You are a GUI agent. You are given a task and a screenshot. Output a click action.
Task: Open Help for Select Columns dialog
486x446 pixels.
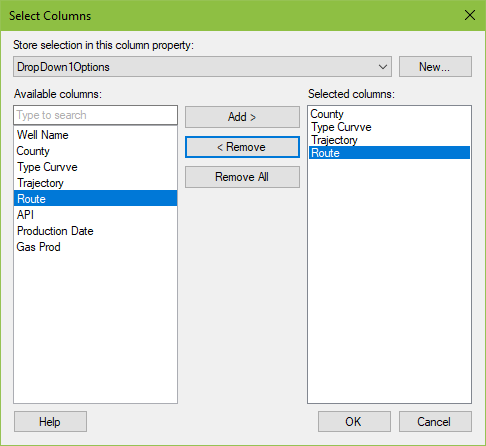[50, 422]
